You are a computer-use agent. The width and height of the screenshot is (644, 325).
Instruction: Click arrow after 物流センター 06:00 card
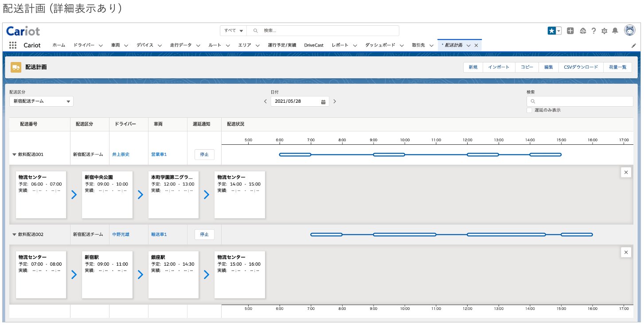[74, 195]
